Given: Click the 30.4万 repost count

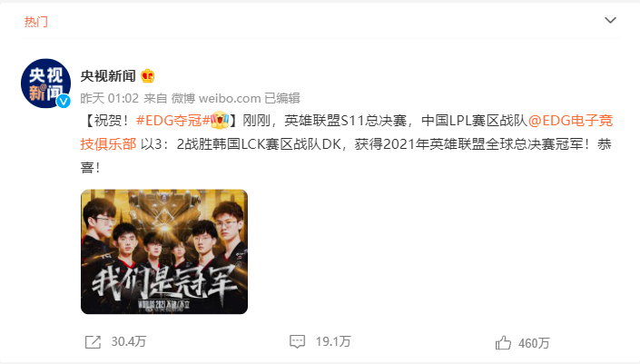Looking at the screenshot, I should [x=129, y=342].
